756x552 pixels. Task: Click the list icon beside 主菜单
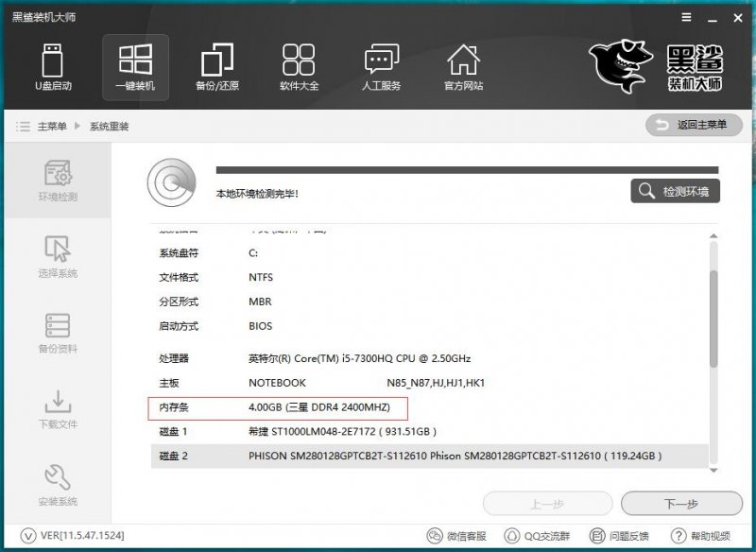[23, 127]
